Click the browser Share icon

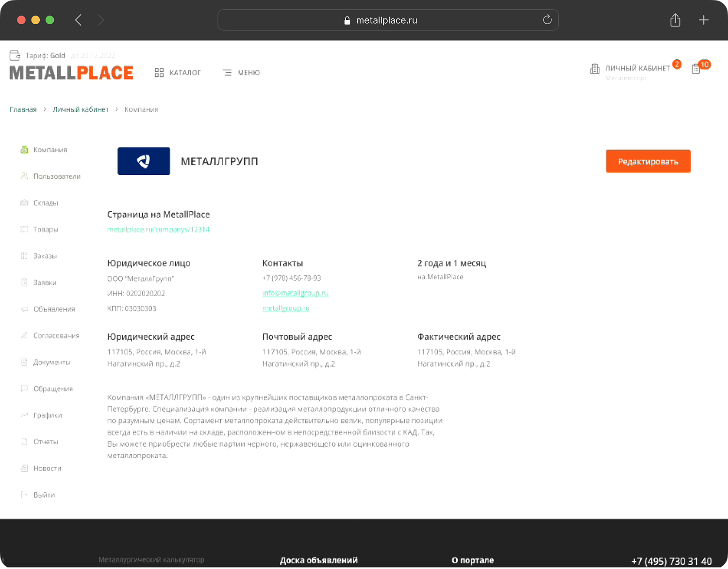point(675,20)
